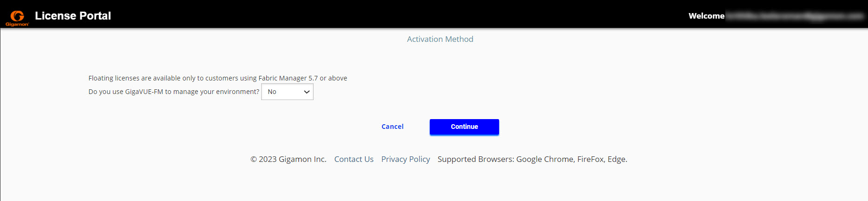The image size is (868, 201).
Task: Click the chevron arrow on the No dropdown
Action: pyautogui.click(x=307, y=92)
